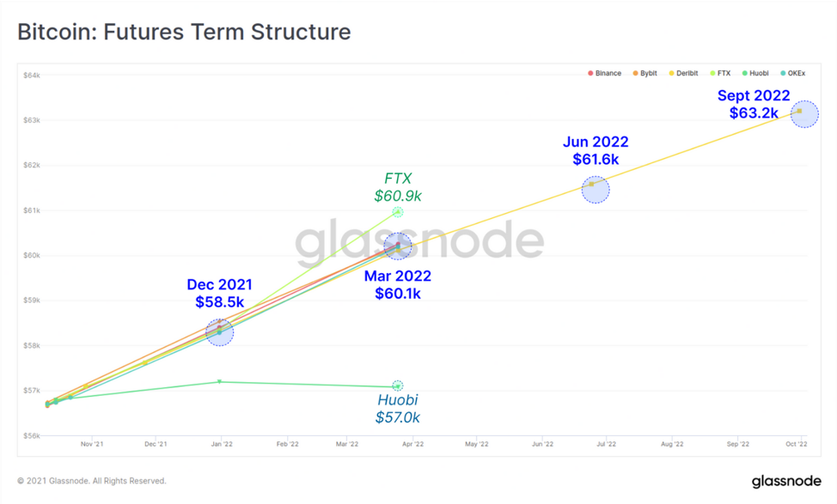Click the glassnode watermark in chart center

pos(419,241)
